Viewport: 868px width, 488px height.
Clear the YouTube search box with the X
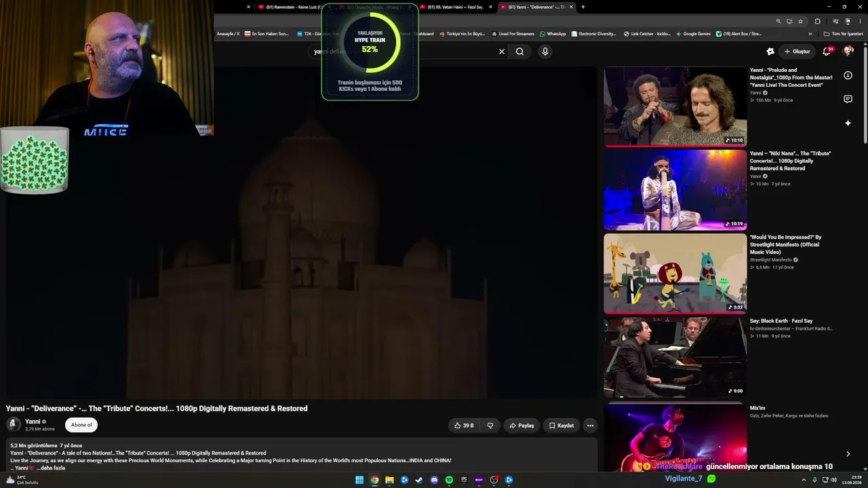coord(502,52)
